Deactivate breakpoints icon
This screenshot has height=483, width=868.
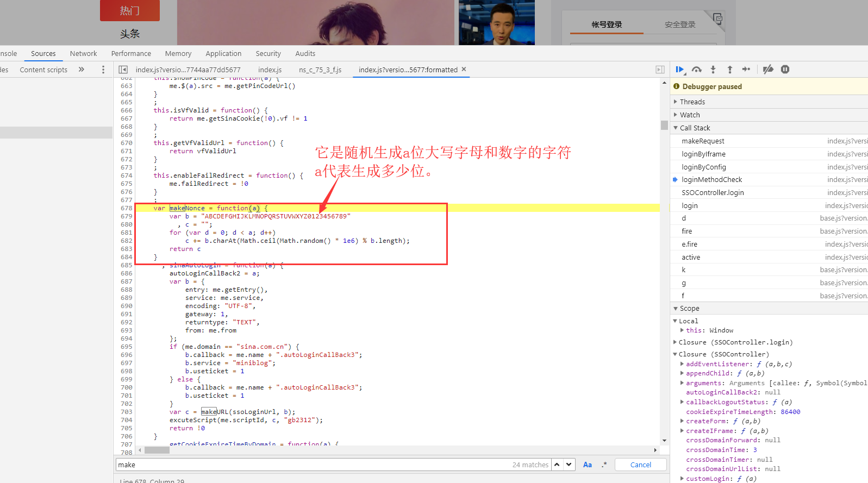click(x=768, y=70)
